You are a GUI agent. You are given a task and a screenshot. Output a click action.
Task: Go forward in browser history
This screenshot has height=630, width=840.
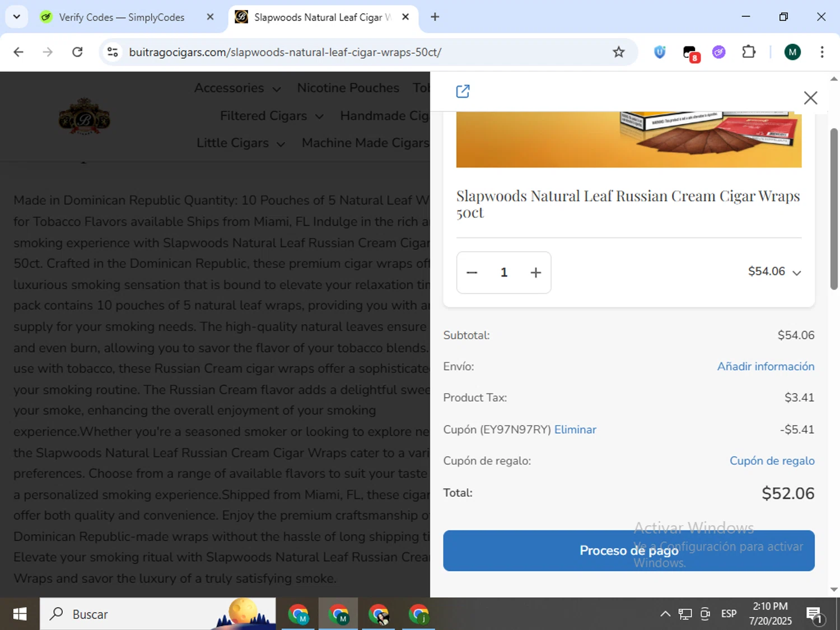point(48,52)
